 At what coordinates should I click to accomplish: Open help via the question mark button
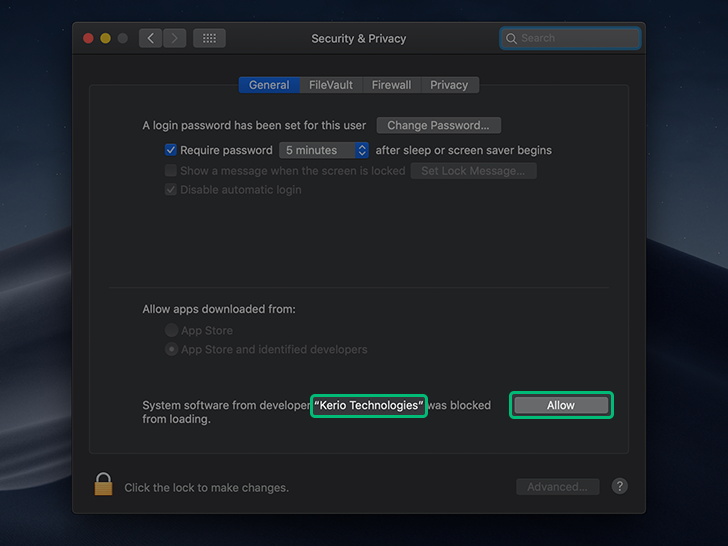619,486
